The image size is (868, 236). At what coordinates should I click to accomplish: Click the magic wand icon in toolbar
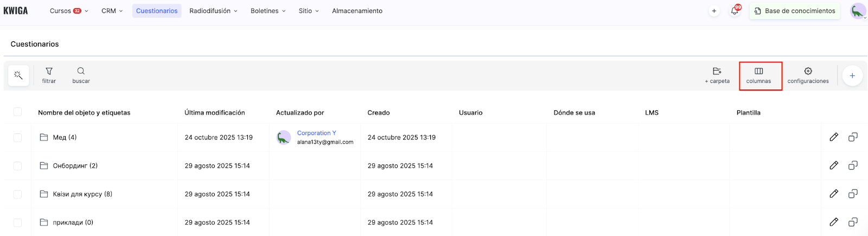18,75
